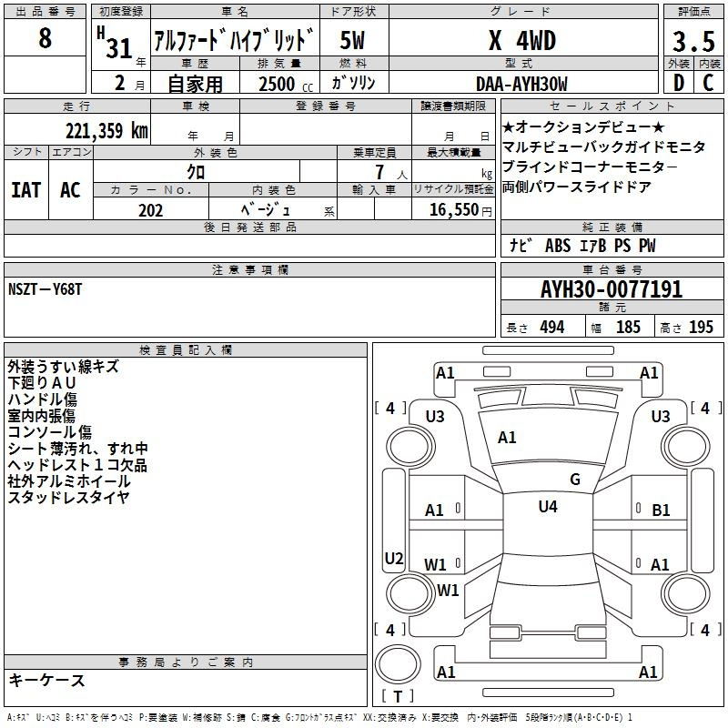
Task: Click note 社外アルミホイール
Action: click(69, 481)
